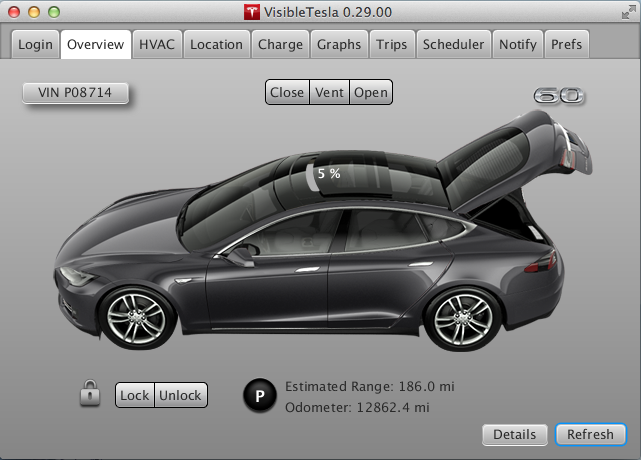Refresh the vehicle status
This screenshot has width=641, height=460.
tap(590, 434)
